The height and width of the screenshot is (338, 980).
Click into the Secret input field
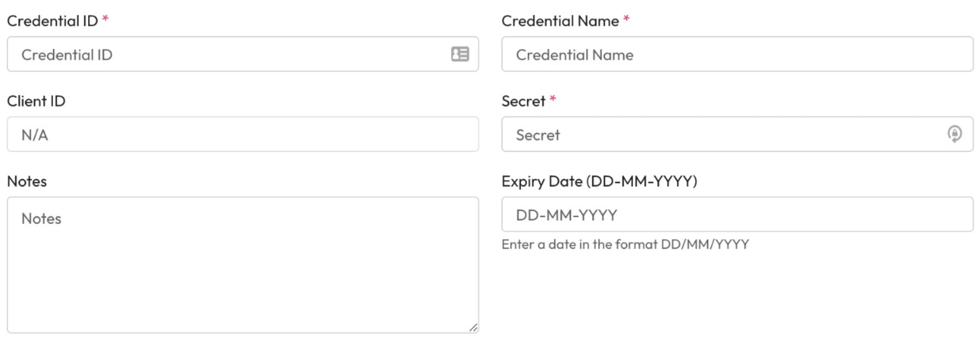pos(720,134)
